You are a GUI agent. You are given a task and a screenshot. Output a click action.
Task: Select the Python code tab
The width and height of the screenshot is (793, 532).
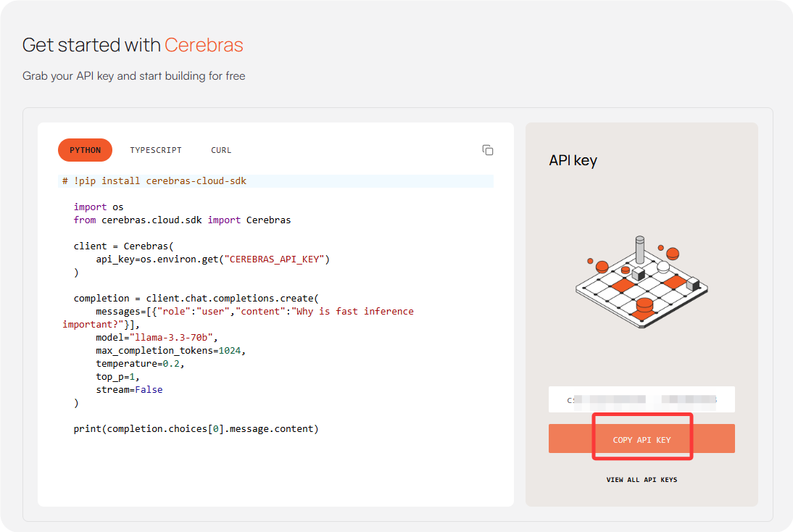85,150
